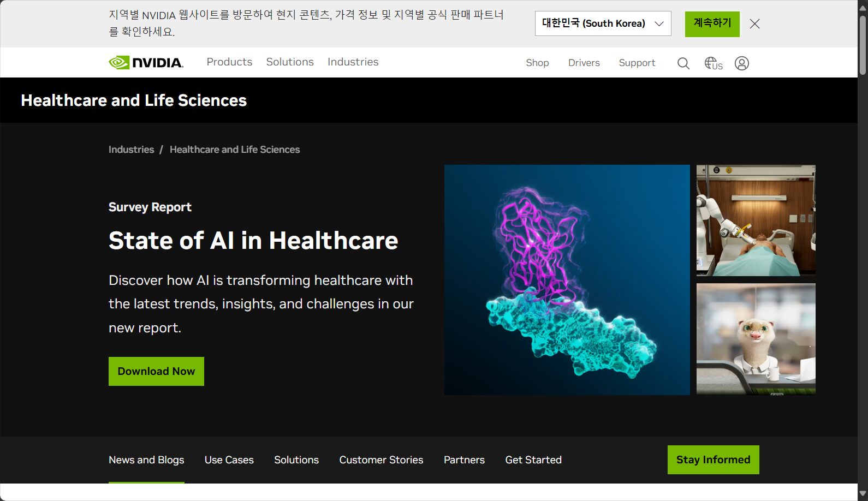Open the search magnifier icon
This screenshot has height=501, width=868.
coord(683,63)
